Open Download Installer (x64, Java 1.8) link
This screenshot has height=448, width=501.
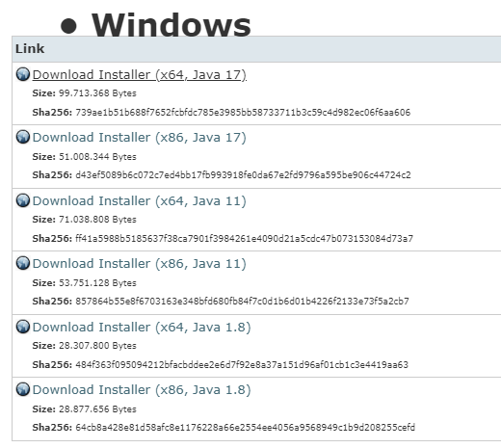click(x=142, y=328)
